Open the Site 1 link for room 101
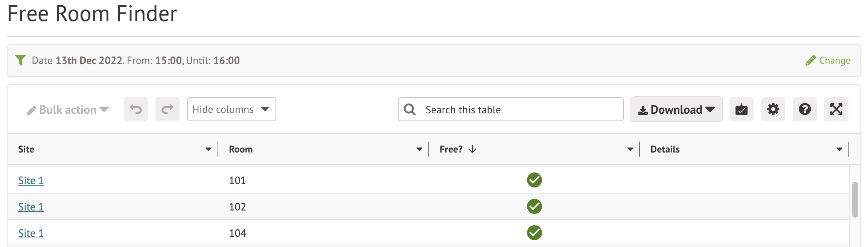 [31, 180]
